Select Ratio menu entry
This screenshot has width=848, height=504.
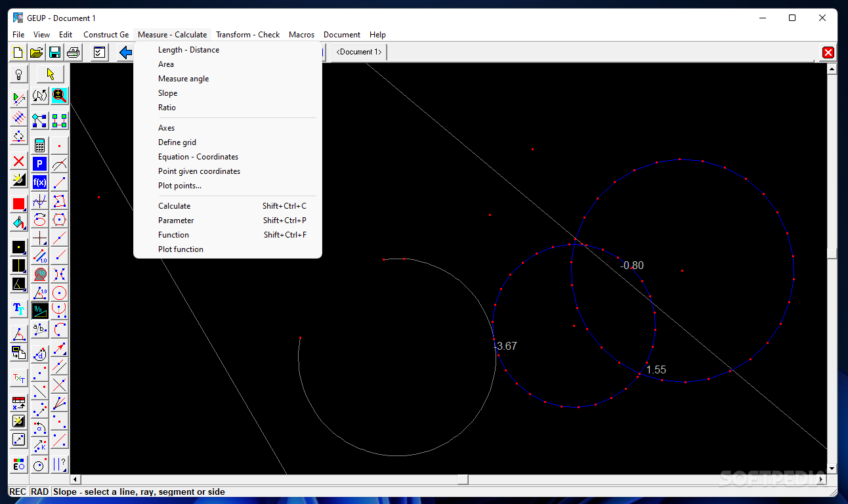167,108
